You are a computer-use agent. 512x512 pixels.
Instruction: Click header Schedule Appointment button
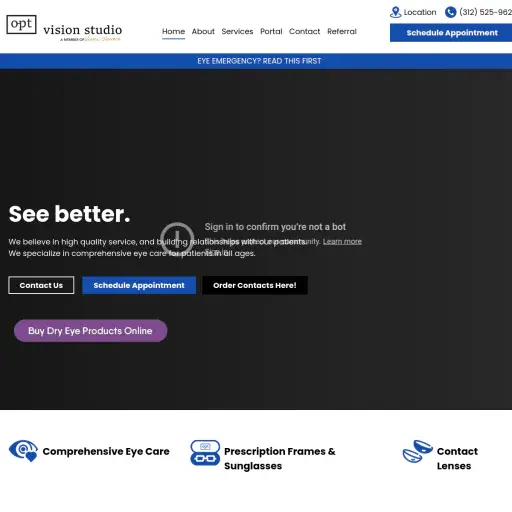(x=451, y=33)
